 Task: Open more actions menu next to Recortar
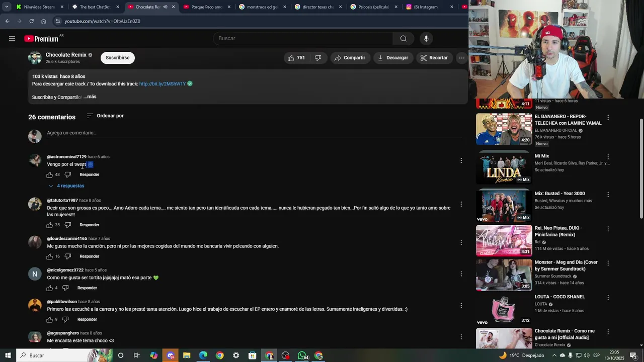click(461, 58)
